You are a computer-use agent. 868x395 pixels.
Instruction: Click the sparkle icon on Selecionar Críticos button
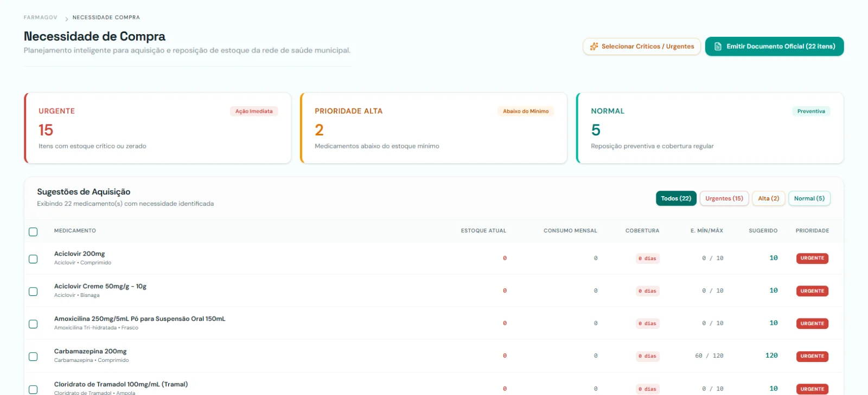coord(594,47)
